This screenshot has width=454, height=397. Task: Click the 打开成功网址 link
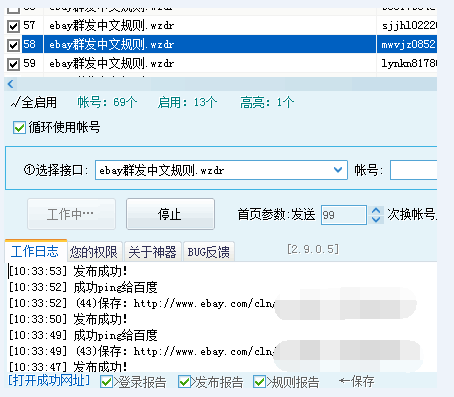tap(49, 380)
